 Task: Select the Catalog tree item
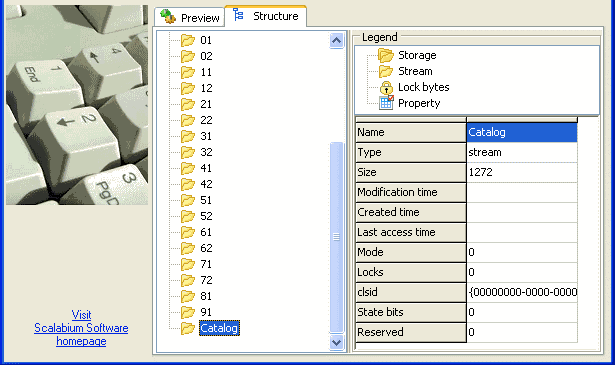219,328
